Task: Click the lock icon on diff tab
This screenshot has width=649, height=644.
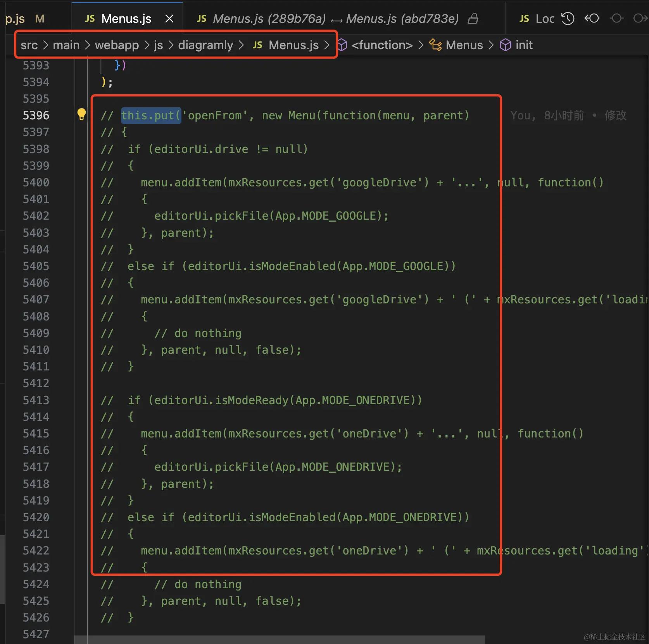Action: tap(473, 19)
